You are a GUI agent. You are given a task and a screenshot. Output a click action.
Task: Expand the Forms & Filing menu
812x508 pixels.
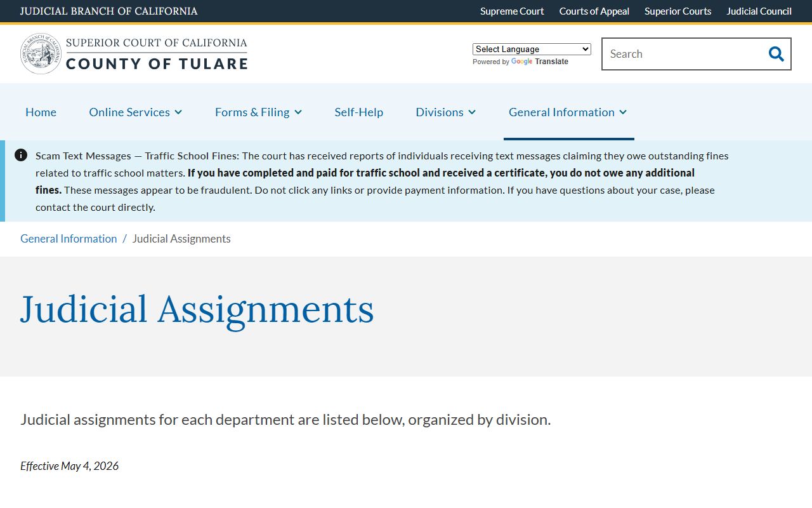tap(258, 112)
